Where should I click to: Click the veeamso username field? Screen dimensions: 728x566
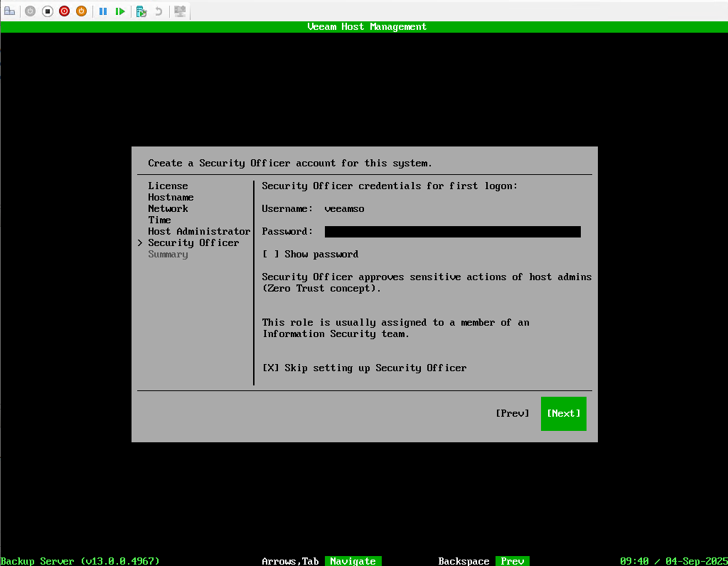[x=344, y=208]
